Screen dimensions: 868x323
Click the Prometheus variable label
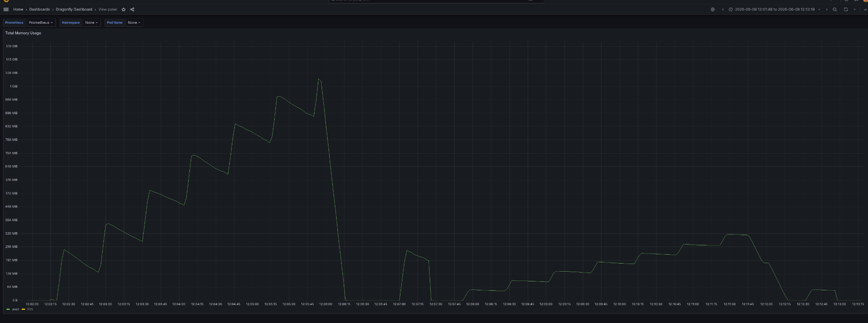pos(14,22)
